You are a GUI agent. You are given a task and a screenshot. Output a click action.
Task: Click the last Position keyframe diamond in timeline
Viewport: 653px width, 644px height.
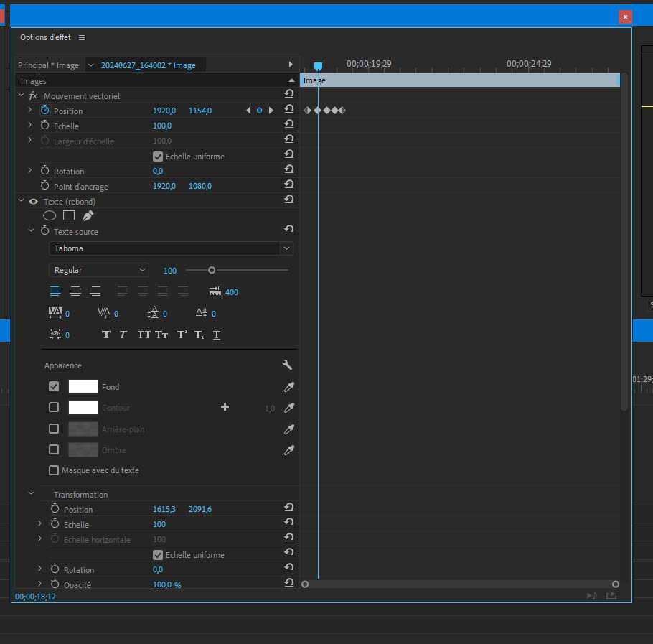[x=342, y=110]
